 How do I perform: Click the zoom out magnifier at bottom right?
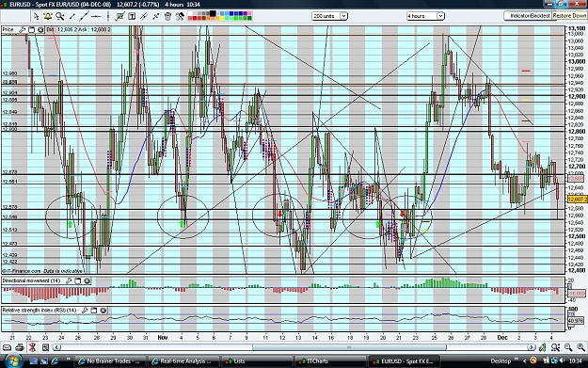[x=568, y=347]
